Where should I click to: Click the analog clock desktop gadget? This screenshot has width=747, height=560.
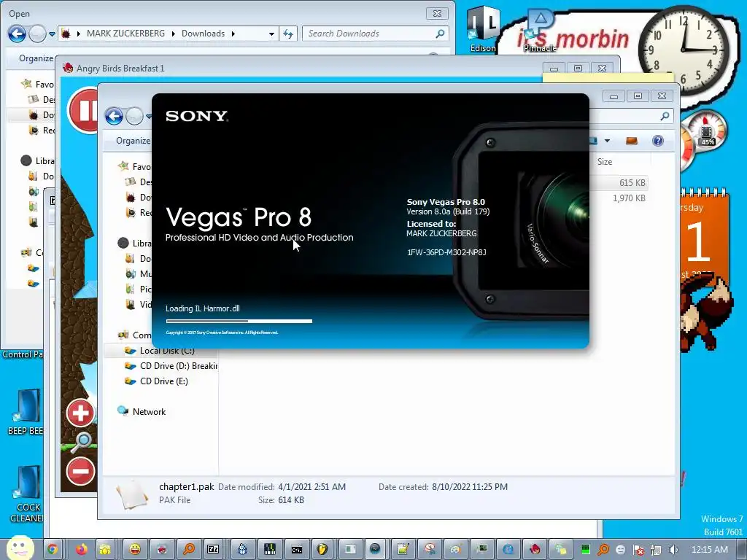tap(684, 50)
